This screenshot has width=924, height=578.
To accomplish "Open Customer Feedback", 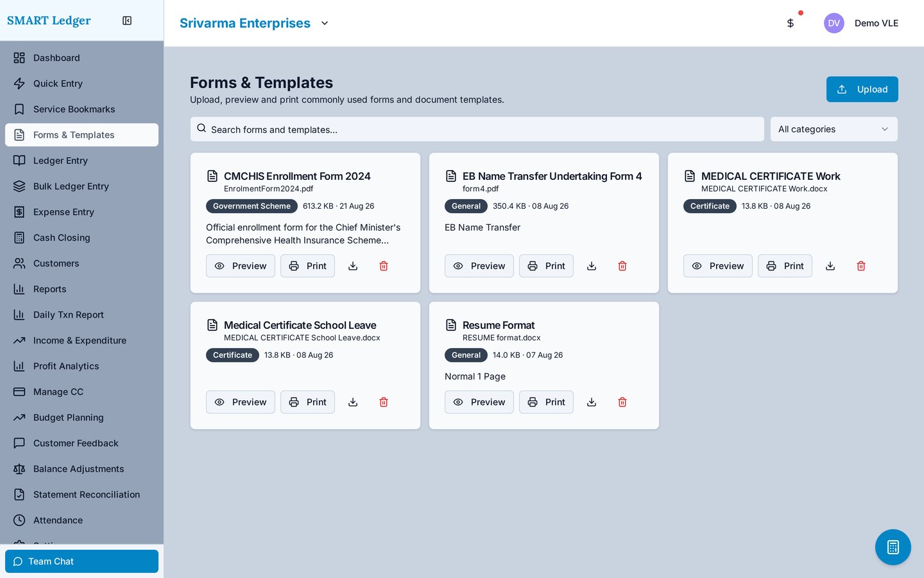I will 81,443.
